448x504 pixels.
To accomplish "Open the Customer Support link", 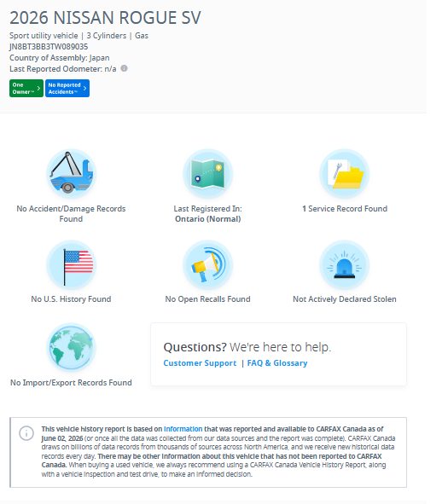I will [200, 363].
